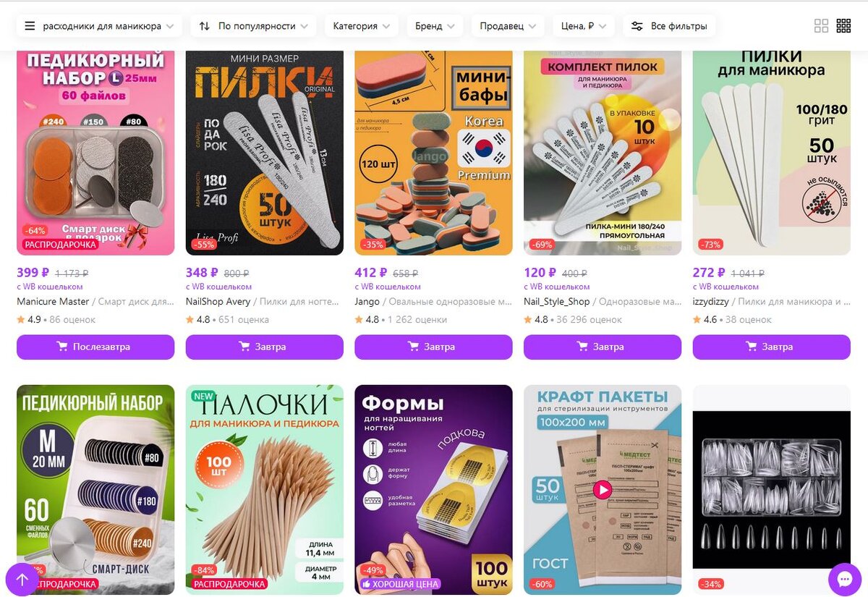Play the video on kraft bags product
The height and width of the screenshot is (597, 868).
click(602, 490)
